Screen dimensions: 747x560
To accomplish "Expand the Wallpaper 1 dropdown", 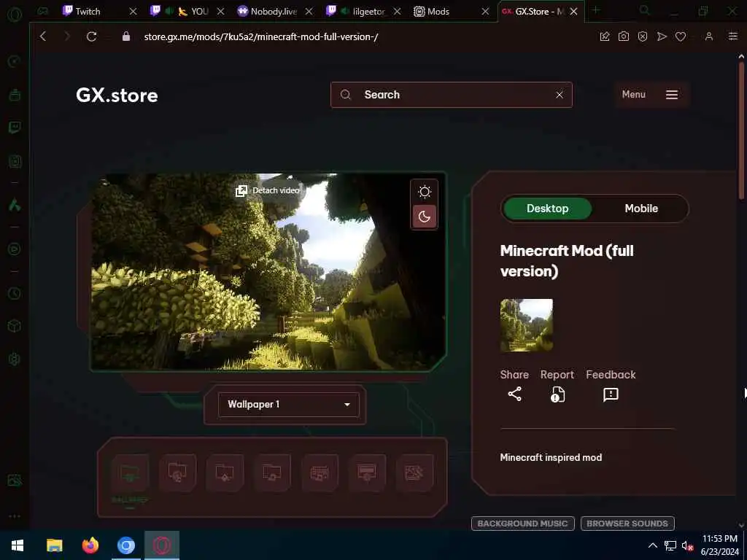I will click(x=289, y=404).
